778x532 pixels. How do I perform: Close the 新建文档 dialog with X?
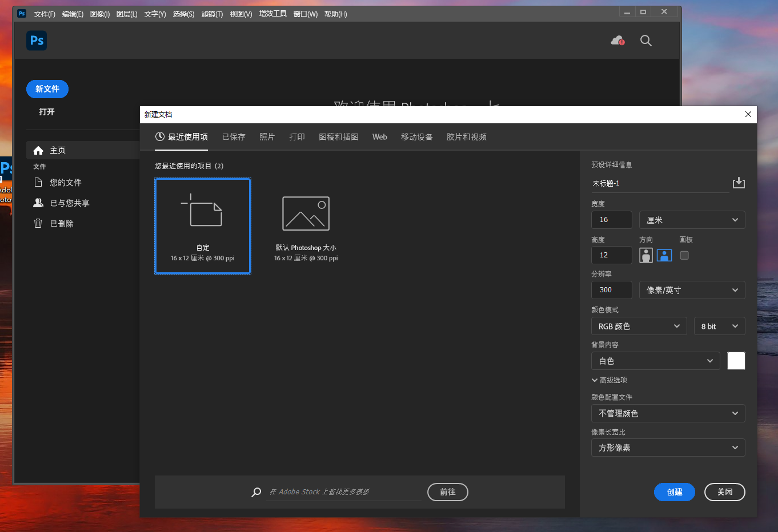coord(748,114)
